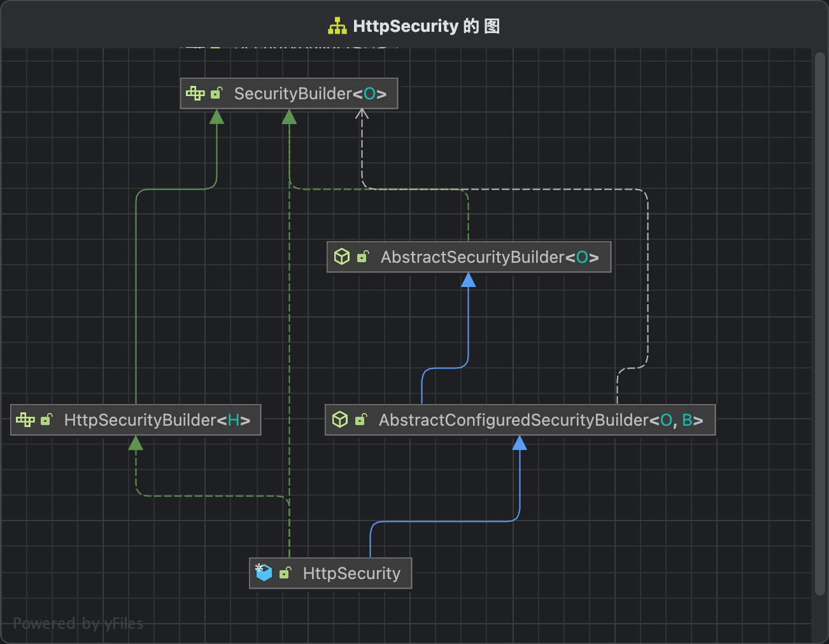This screenshot has width=829, height=644.
Task: Click the lock icon on AbstractConfiguredSecurityBuilder node
Action: 361,419
